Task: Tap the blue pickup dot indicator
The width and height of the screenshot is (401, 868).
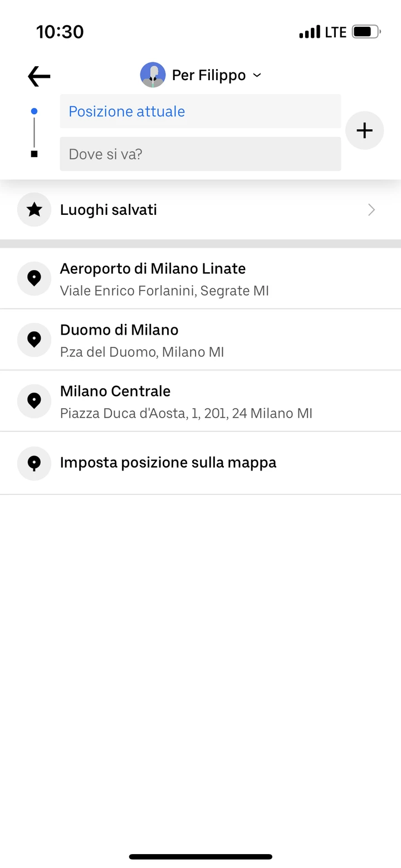Action: pos(34,111)
